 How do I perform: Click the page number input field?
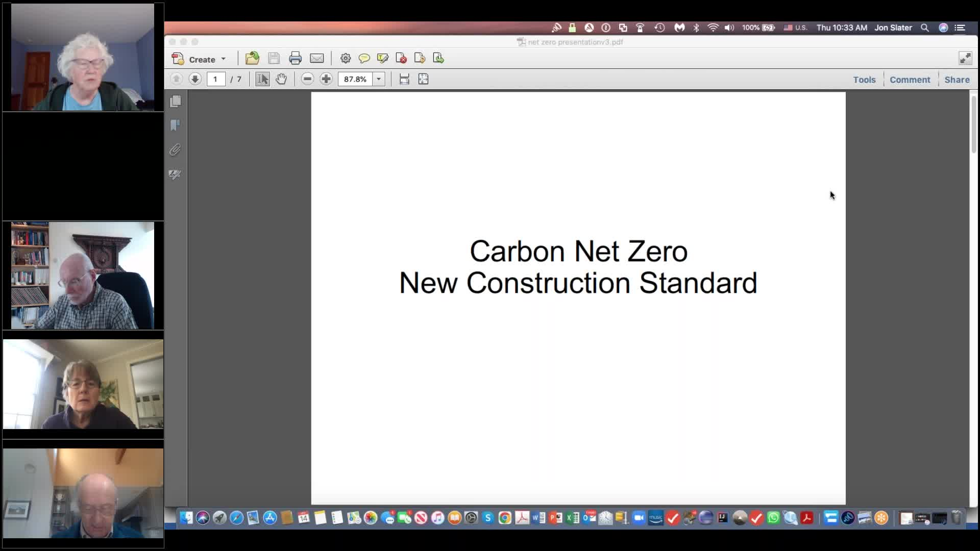click(216, 79)
